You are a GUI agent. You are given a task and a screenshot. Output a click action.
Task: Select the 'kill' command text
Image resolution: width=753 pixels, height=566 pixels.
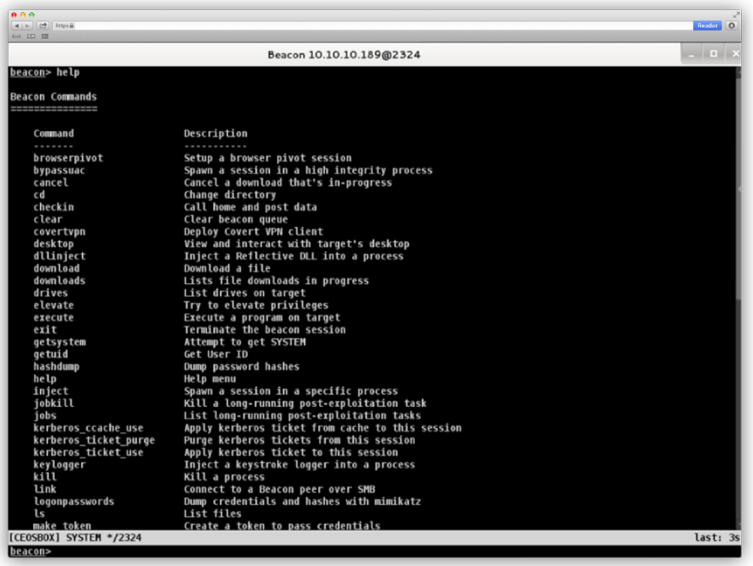coord(45,477)
